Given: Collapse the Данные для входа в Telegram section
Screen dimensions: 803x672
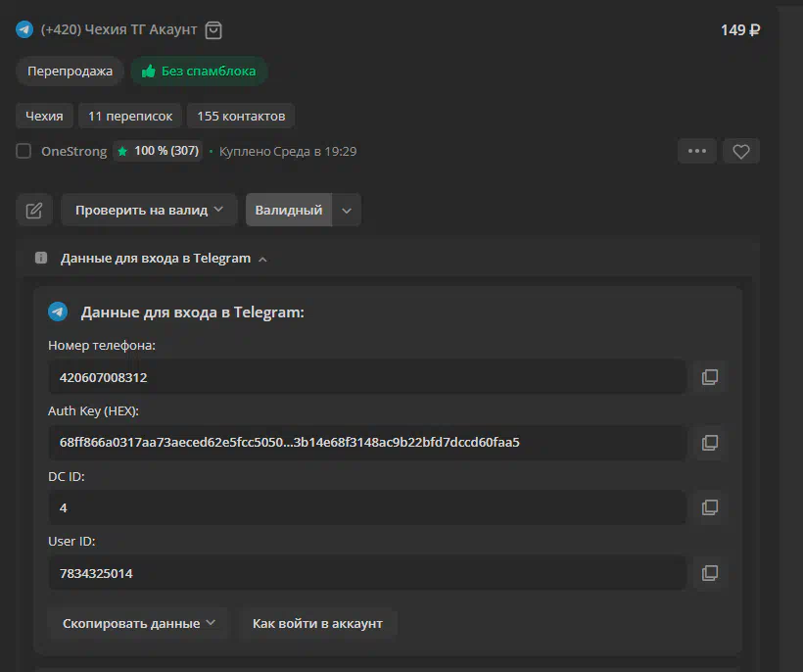Looking at the screenshot, I should 164,259.
